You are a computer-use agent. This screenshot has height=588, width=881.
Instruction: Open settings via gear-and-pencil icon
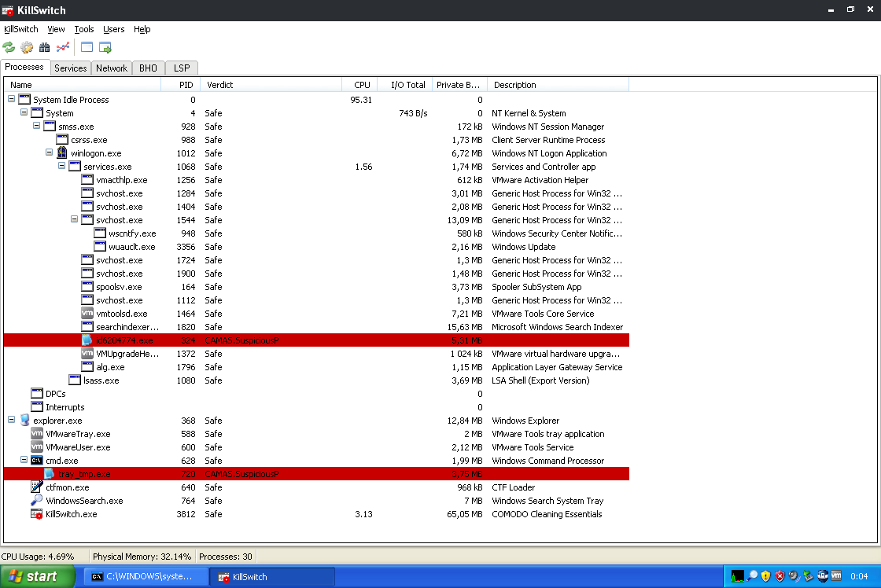pos(27,47)
